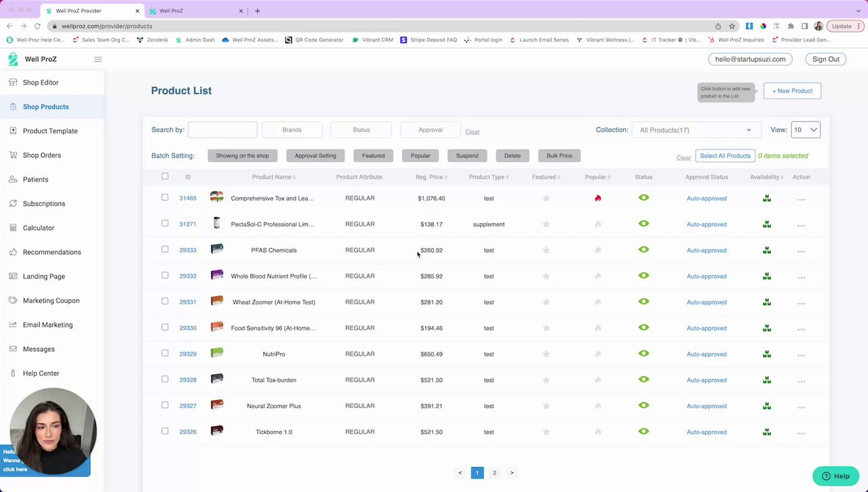Screen dimensions: 868x492
Task: Open new browser tab plus icon
Action: pyautogui.click(x=257, y=11)
